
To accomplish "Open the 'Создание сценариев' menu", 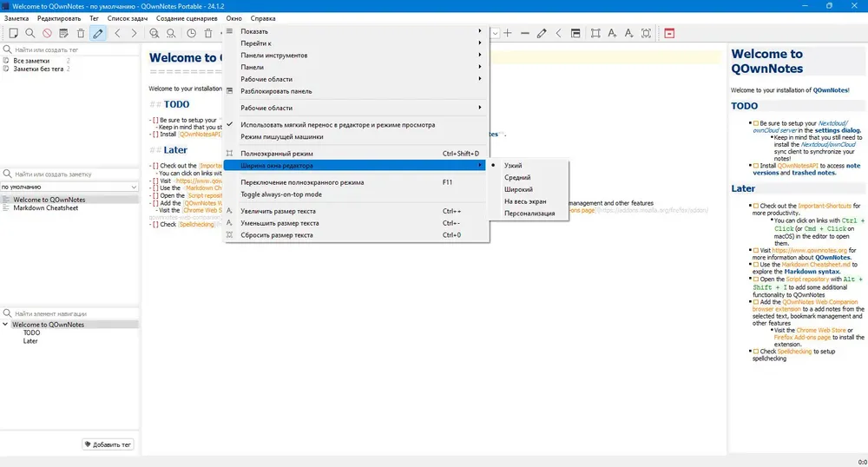I will [x=187, y=18].
